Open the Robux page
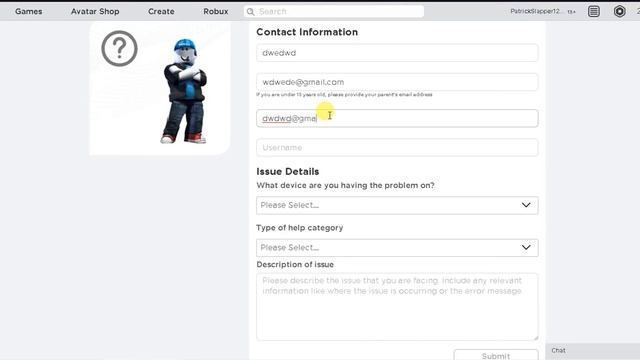The width and height of the screenshot is (640, 360). [x=216, y=11]
